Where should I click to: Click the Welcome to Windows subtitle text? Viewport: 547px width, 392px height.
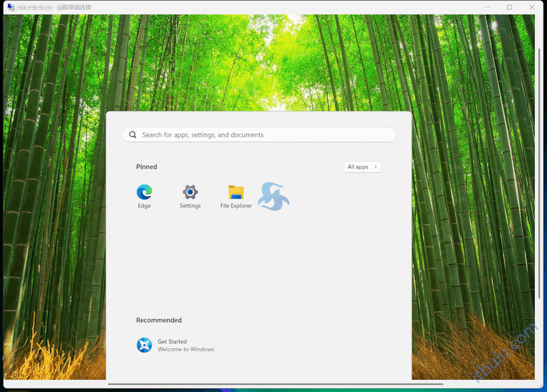[x=185, y=349]
